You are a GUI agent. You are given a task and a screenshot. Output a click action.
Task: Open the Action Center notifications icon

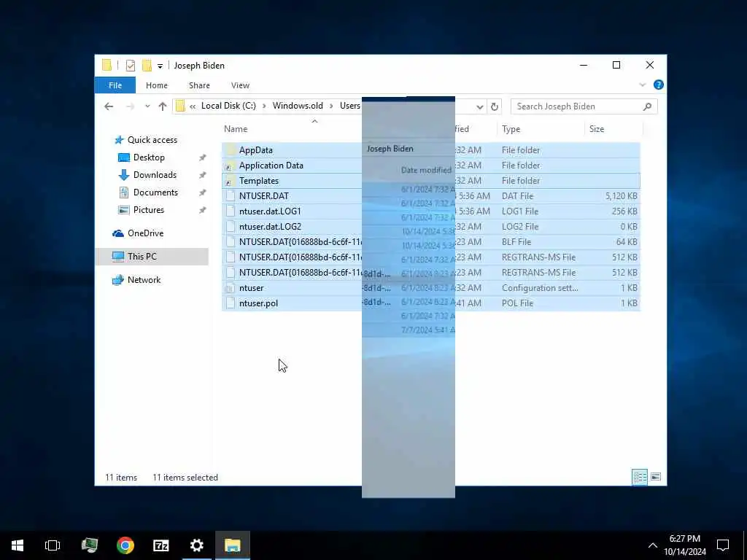click(x=723, y=545)
